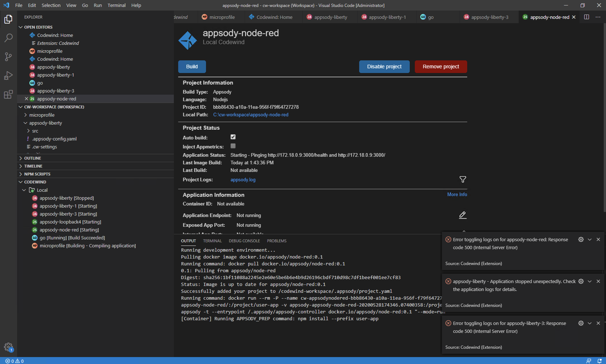Open the Run and Debug view
This screenshot has width=606, height=364.
pyautogui.click(x=8, y=75)
